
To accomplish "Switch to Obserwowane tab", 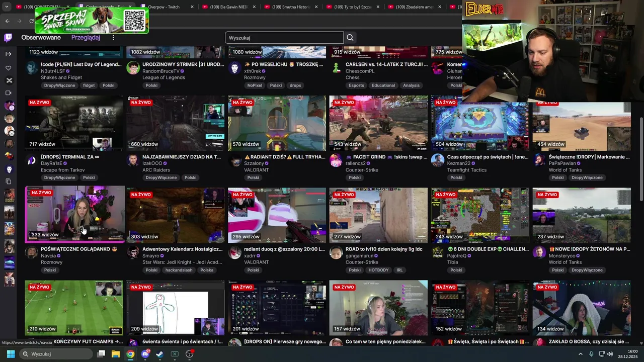I will click(x=41, y=38).
